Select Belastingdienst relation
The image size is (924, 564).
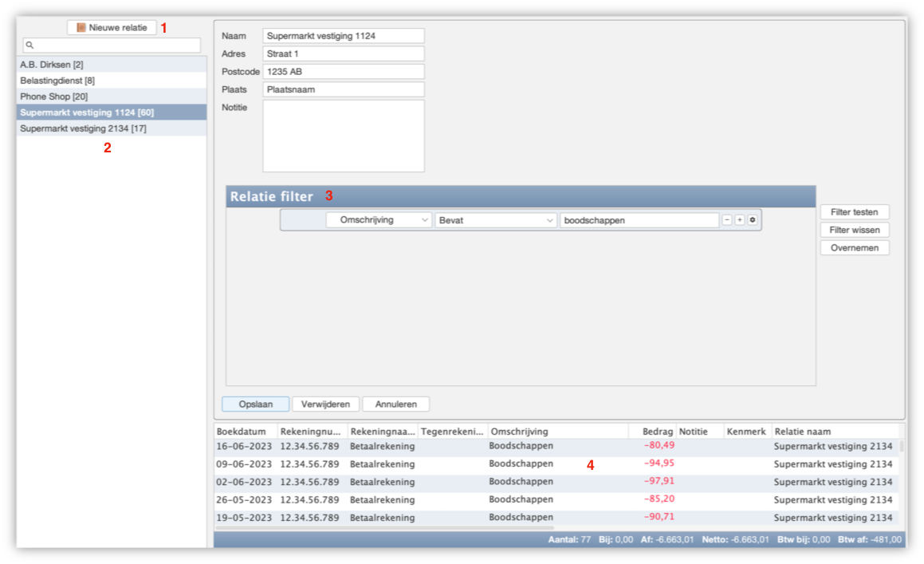point(57,81)
